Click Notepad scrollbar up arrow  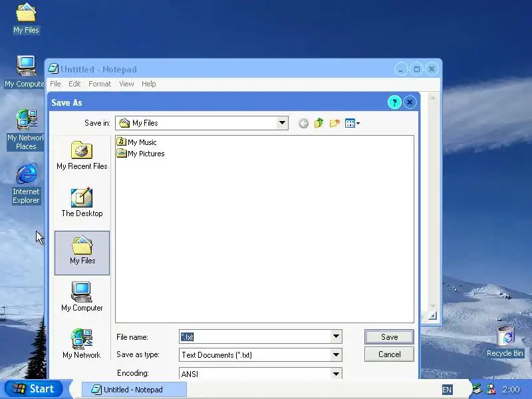pyautogui.click(x=433, y=98)
